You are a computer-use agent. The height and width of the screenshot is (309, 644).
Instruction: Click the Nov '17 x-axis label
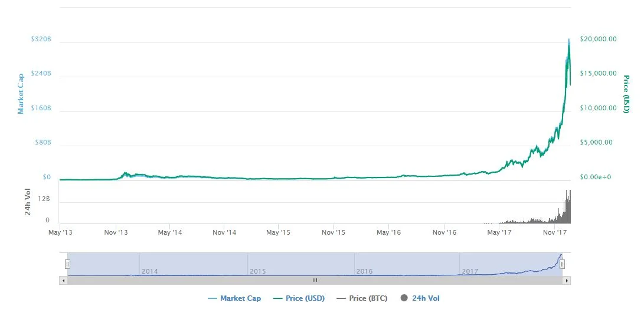(554, 233)
